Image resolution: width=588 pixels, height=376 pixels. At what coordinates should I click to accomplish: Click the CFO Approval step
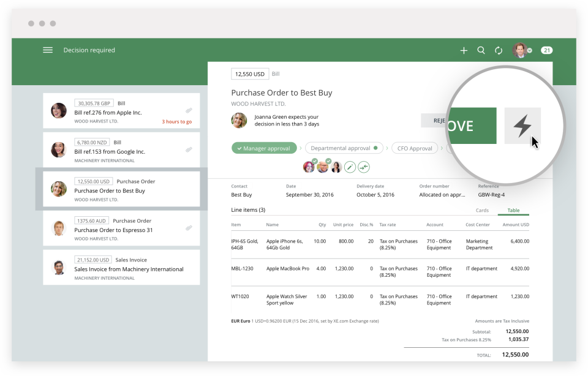(414, 148)
